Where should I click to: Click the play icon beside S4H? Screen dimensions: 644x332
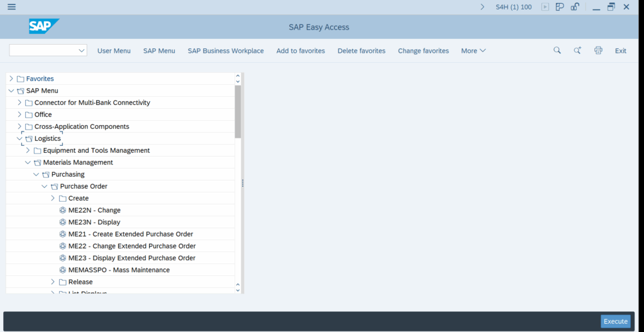pyautogui.click(x=545, y=6)
